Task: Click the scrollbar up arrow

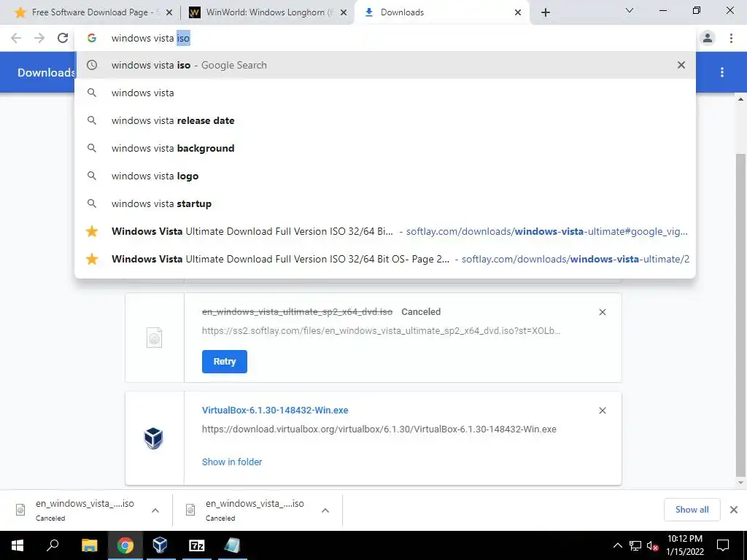Action: pos(740,99)
